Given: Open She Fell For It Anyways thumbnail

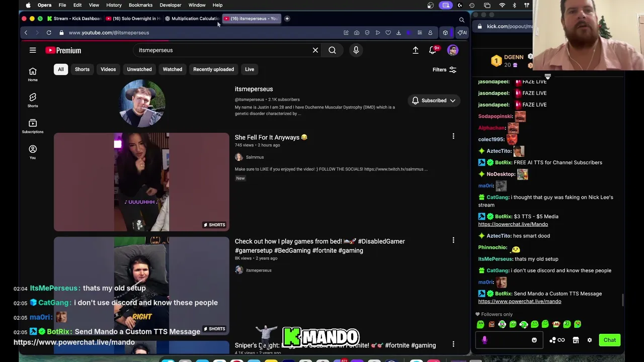Looking at the screenshot, I should (x=141, y=182).
